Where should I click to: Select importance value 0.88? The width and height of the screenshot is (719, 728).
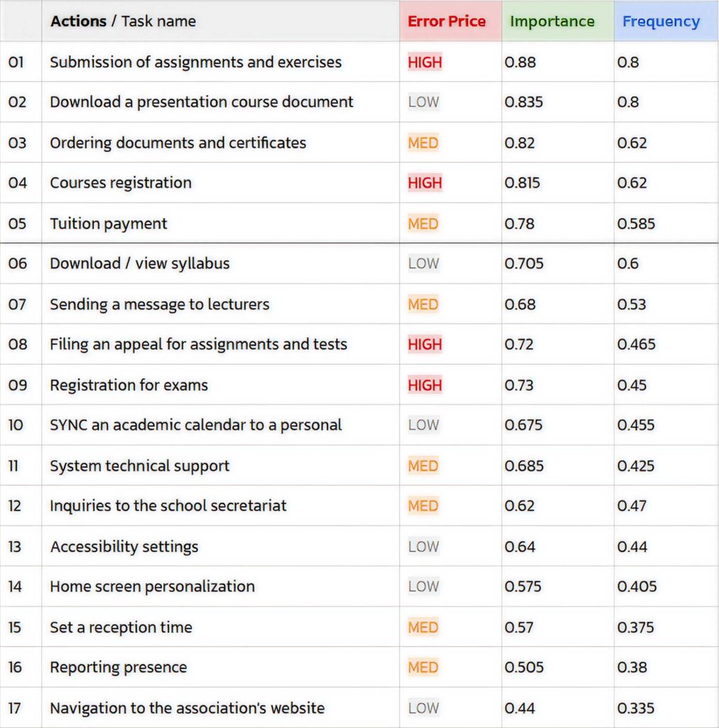tap(520, 62)
